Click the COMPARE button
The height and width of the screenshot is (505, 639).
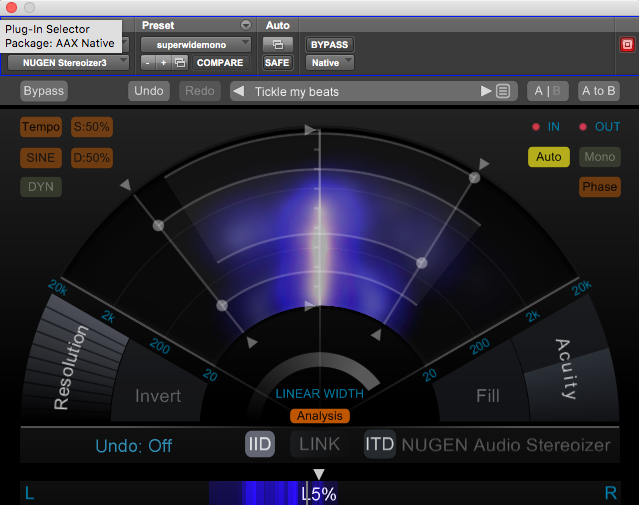coord(220,63)
